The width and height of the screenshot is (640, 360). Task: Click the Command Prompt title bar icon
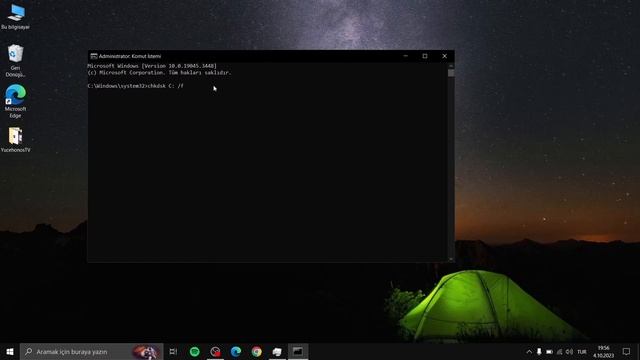tap(94, 56)
